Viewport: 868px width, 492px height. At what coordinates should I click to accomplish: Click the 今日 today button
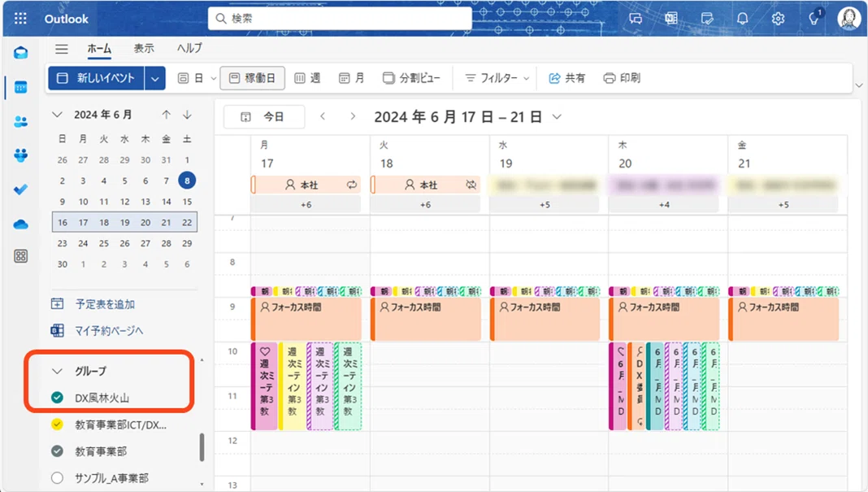coord(263,116)
